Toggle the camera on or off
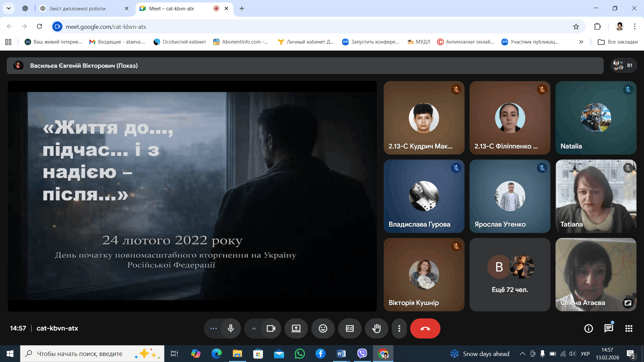Screen dimensions: 644x362 pyautogui.click(x=271, y=328)
